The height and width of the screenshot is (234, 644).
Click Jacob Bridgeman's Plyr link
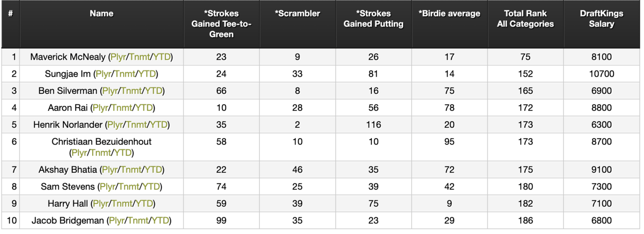(x=117, y=221)
